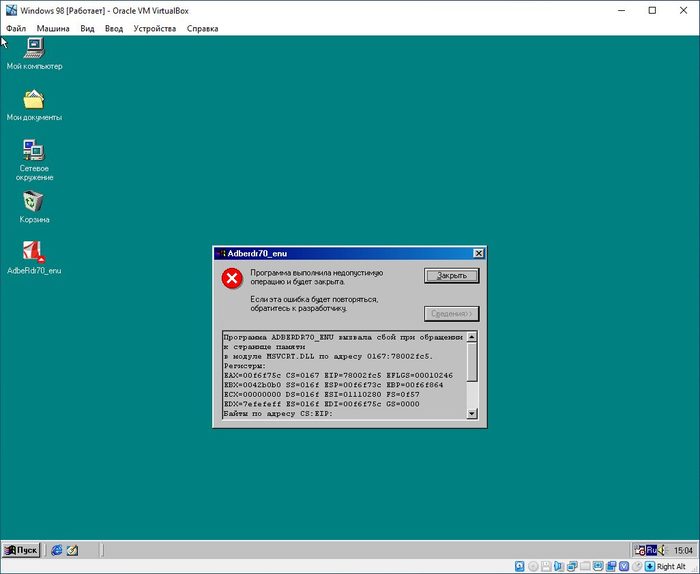Open the Файл menu in VirtualBox
Image resolution: width=700 pixels, height=574 pixels.
[x=15, y=29]
